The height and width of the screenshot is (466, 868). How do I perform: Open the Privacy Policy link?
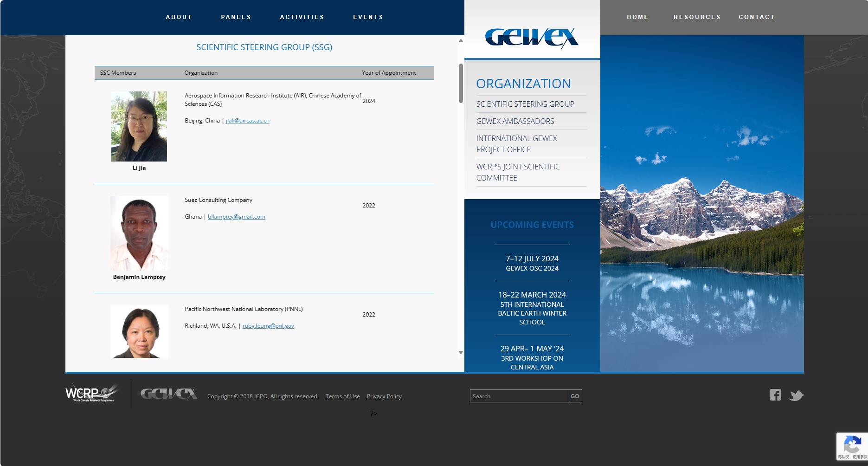click(384, 396)
